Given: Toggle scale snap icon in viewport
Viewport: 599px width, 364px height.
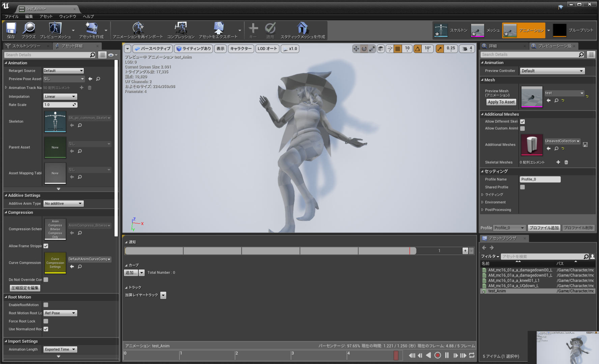Looking at the screenshot, I should click(440, 49).
